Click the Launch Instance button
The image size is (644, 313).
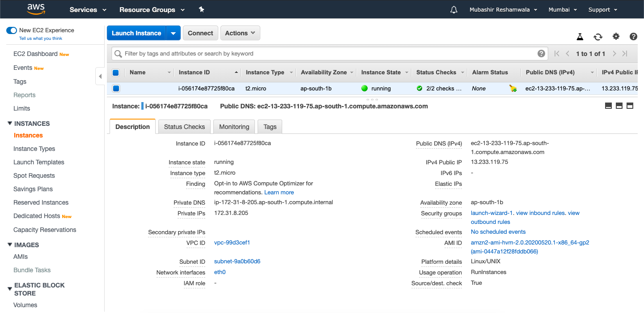(136, 33)
